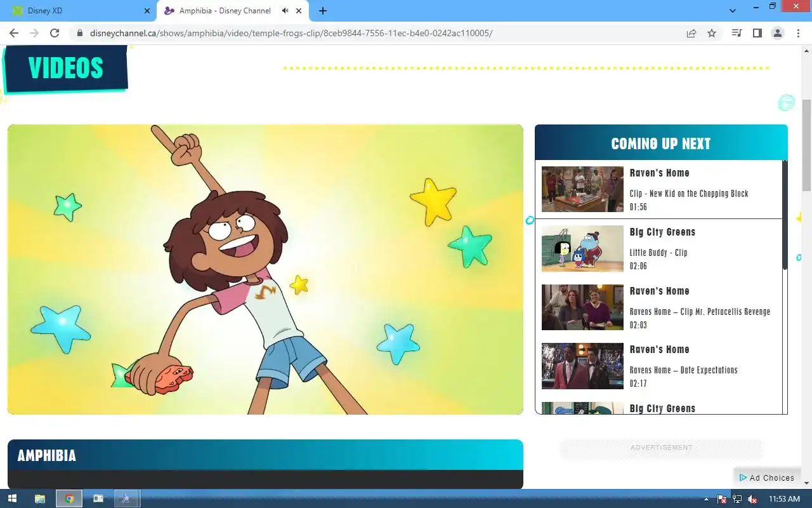This screenshot has width=812, height=508.
Task: Open the Big City Greens Little Buddy thumbnail
Action: click(582, 248)
